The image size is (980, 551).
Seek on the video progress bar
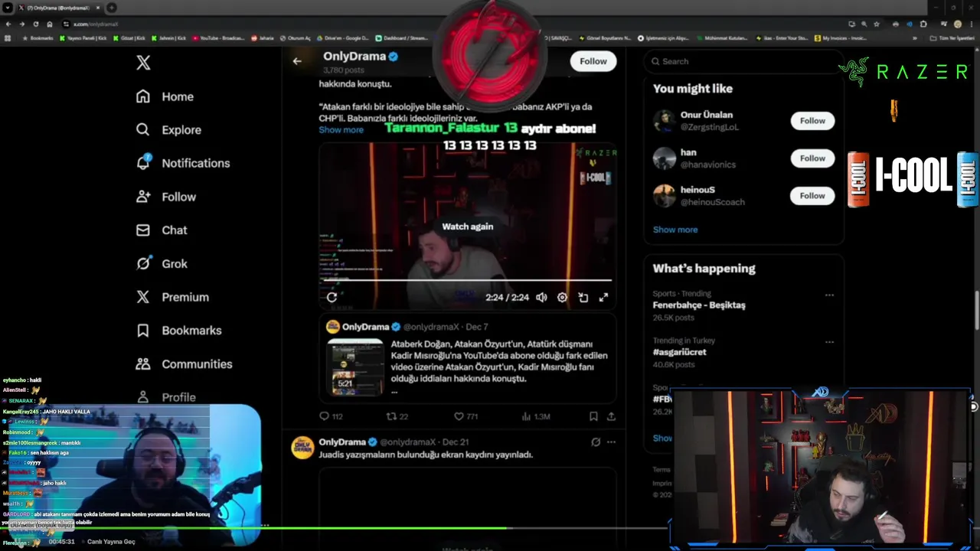pos(467,281)
